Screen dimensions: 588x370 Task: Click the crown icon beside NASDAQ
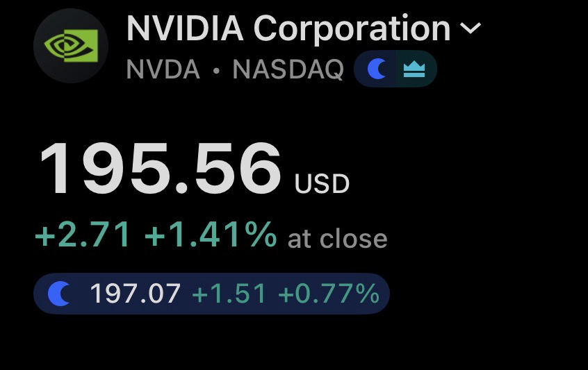click(x=414, y=69)
